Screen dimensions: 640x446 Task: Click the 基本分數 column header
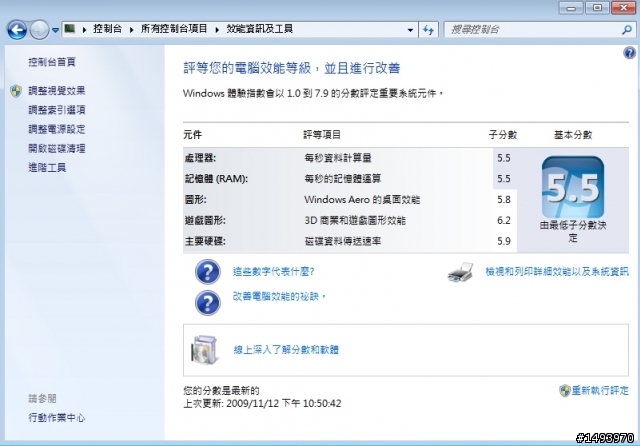[573, 135]
